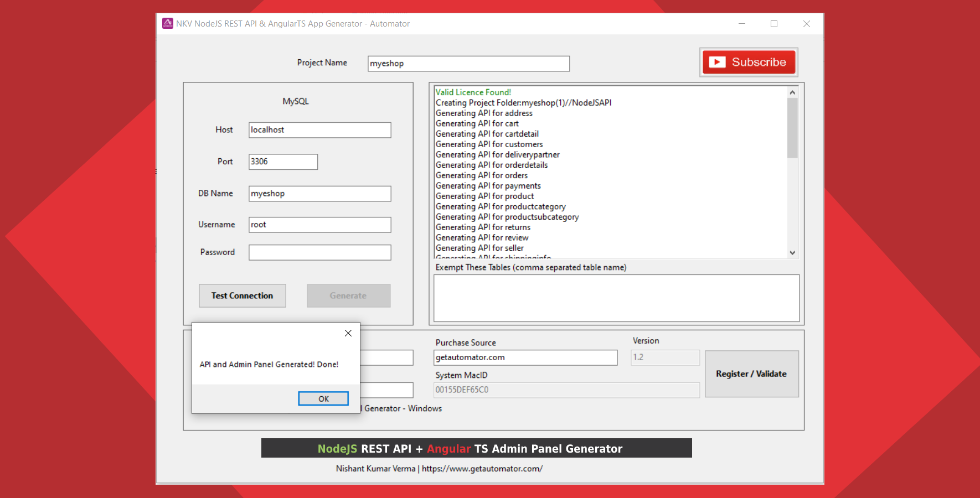
Task: Close the 'Generated! Done!' message dialog
Action: [348, 333]
